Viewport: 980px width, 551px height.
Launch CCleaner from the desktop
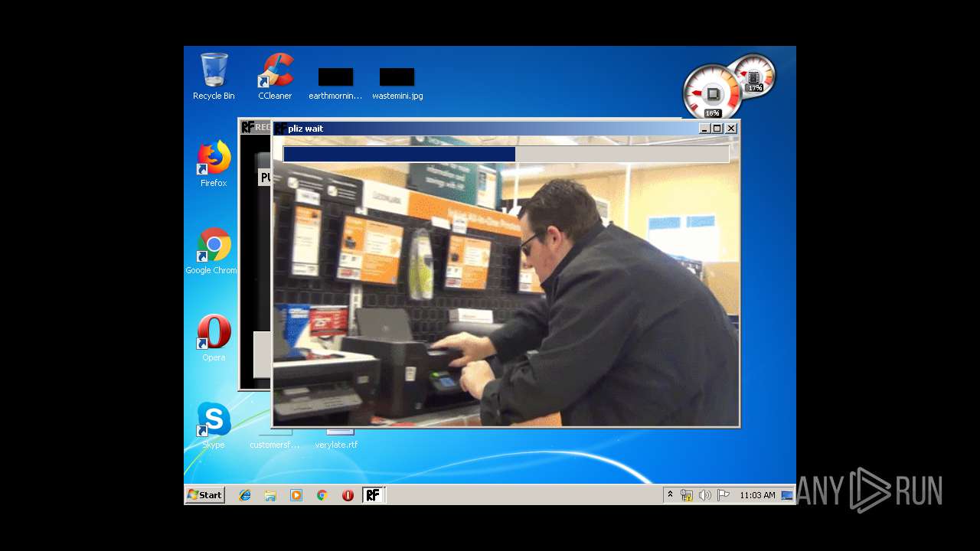pos(275,77)
